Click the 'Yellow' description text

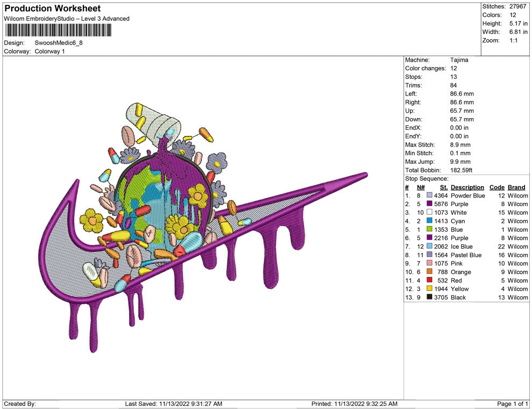459,289
